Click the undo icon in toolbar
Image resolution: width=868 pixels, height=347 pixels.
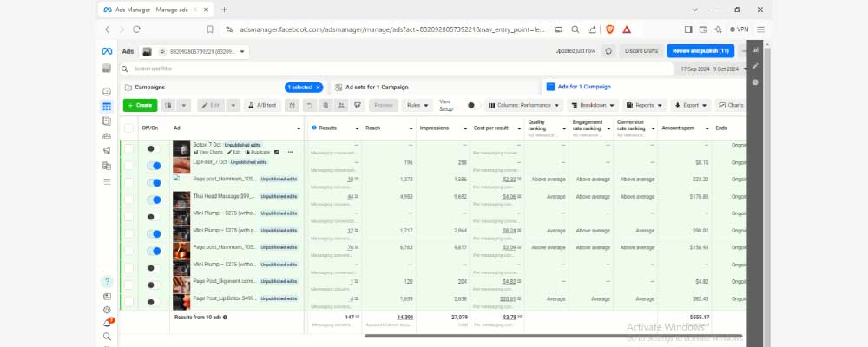(309, 105)
